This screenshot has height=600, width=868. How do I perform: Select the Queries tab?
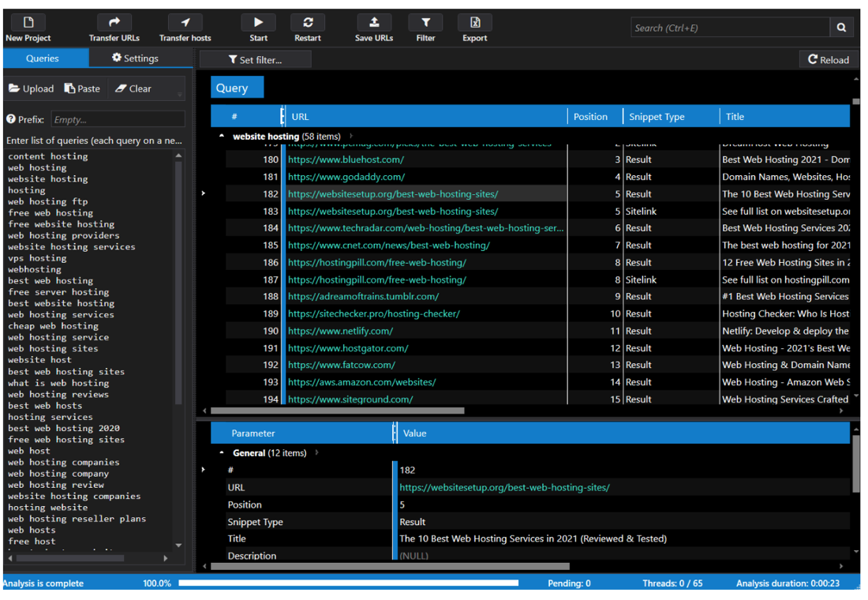point(43,58)
